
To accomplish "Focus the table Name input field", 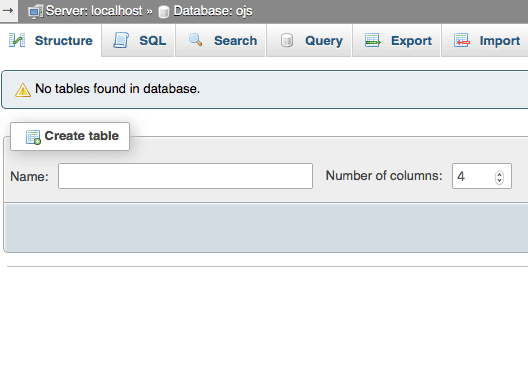I will click(185, 176).
